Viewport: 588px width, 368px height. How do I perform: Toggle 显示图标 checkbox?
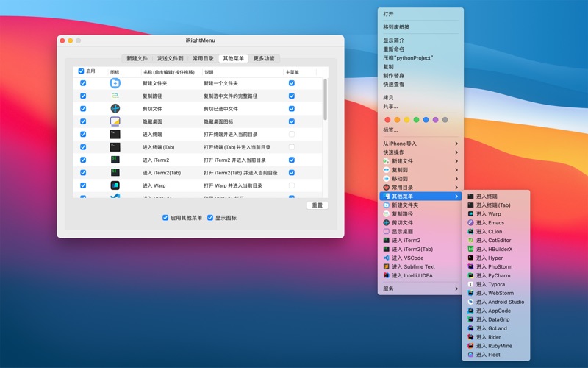[x=210, y=217]
